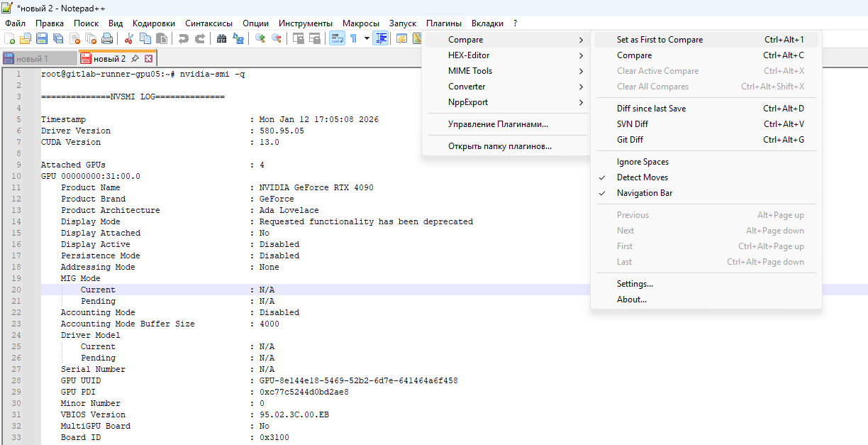Image resolution: width=868 pixels, height=445 pixels.
Task: Switch to the новый 1 tab
Action: tap(32, 59)
